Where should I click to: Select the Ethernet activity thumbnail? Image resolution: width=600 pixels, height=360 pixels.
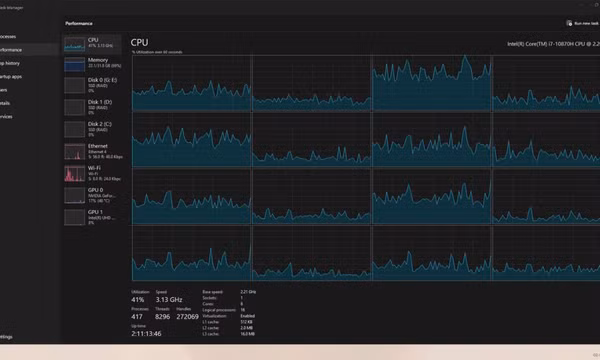[x=75, y=151]
